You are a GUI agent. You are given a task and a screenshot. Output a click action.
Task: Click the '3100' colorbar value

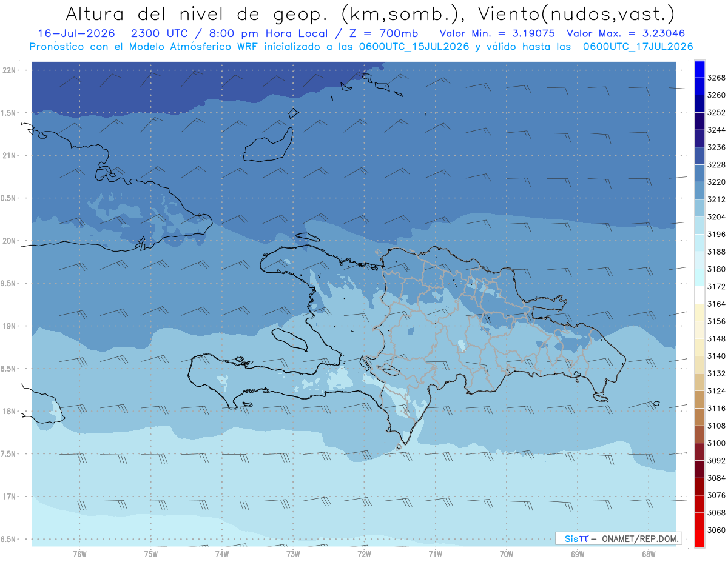716,443
